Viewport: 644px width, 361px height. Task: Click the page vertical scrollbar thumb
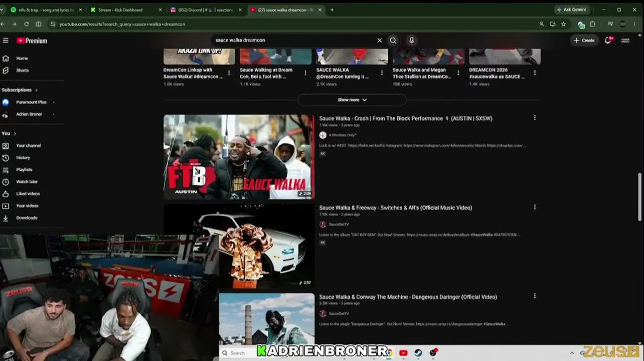[x=640, y=197]
